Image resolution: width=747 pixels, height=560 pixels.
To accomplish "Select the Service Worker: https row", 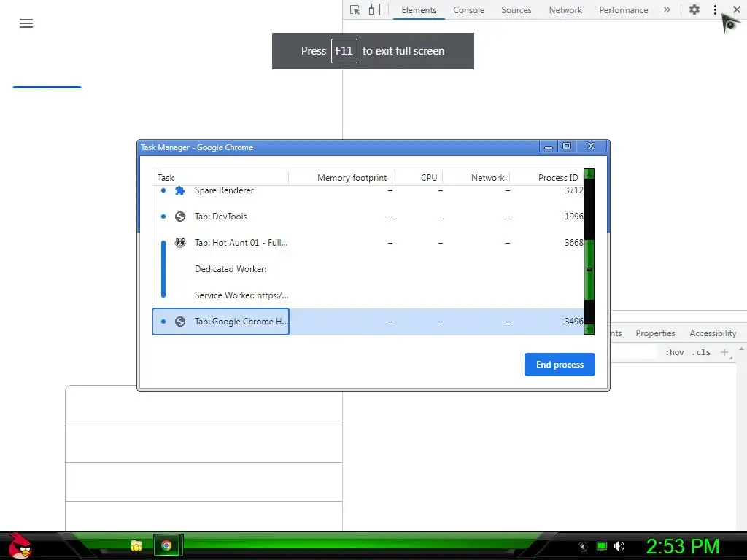I will coord(368,295).
